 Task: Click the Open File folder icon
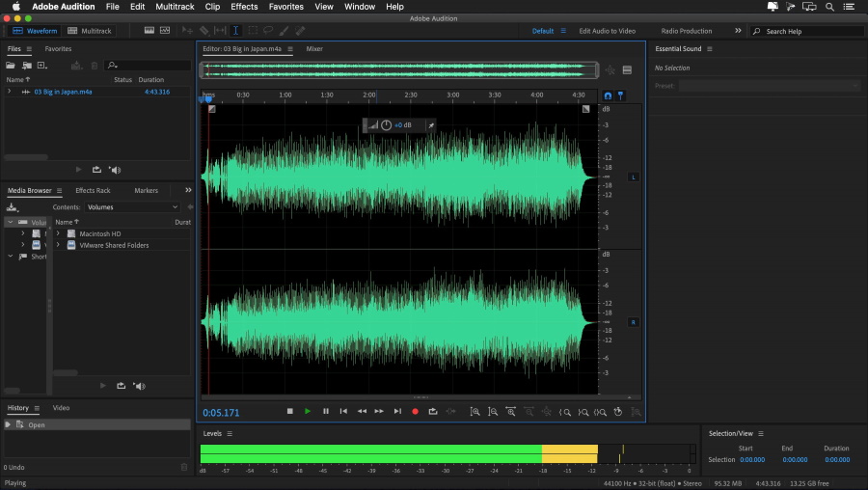[12, 66]
